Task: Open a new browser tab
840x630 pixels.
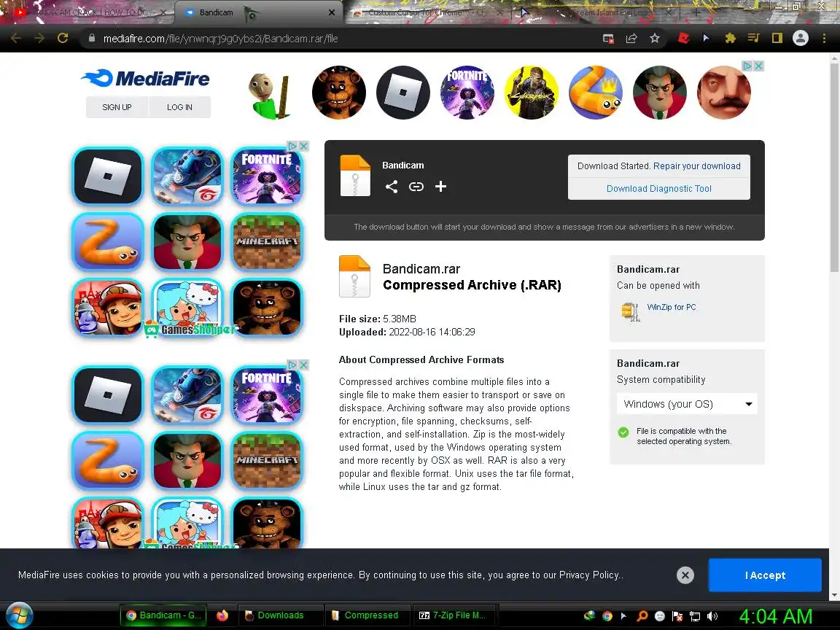Action: (696, 12)
